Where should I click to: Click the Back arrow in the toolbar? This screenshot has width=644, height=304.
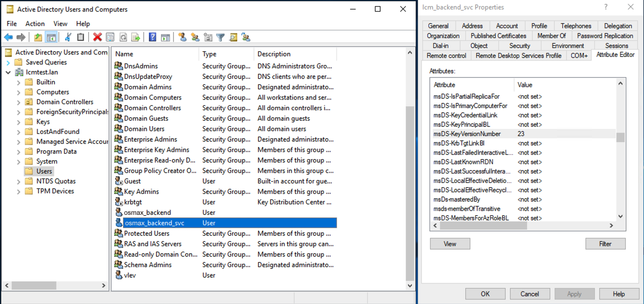[x=8, y=37]
